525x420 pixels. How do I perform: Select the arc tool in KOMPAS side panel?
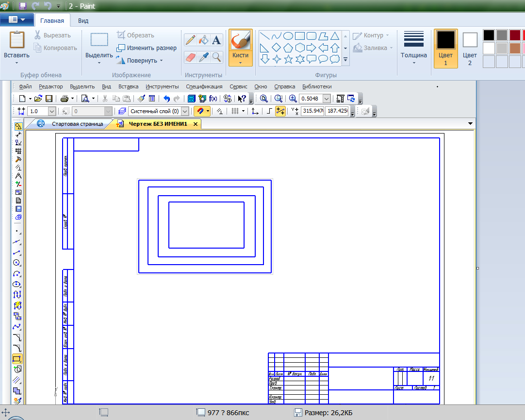coord(16,274)
